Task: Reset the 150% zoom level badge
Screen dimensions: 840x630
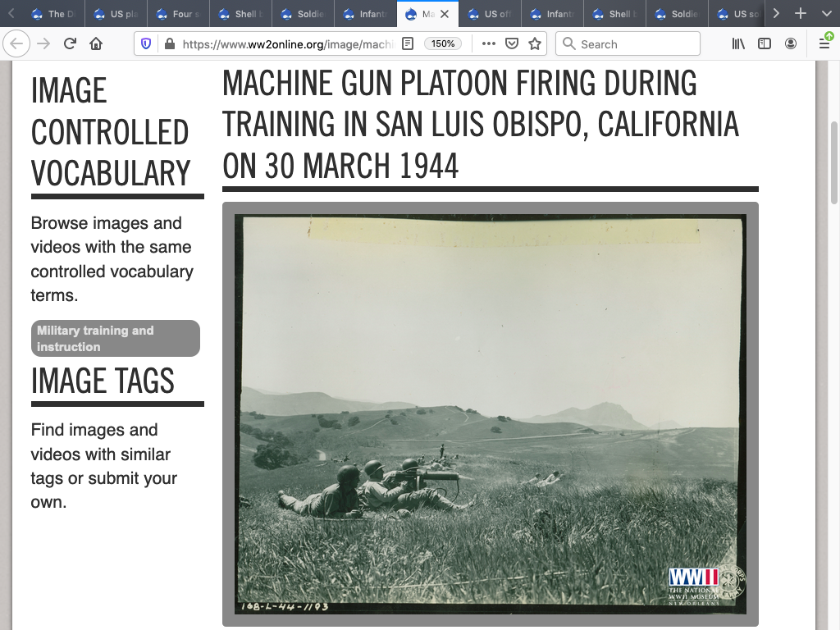Action: tap(443, 44)
